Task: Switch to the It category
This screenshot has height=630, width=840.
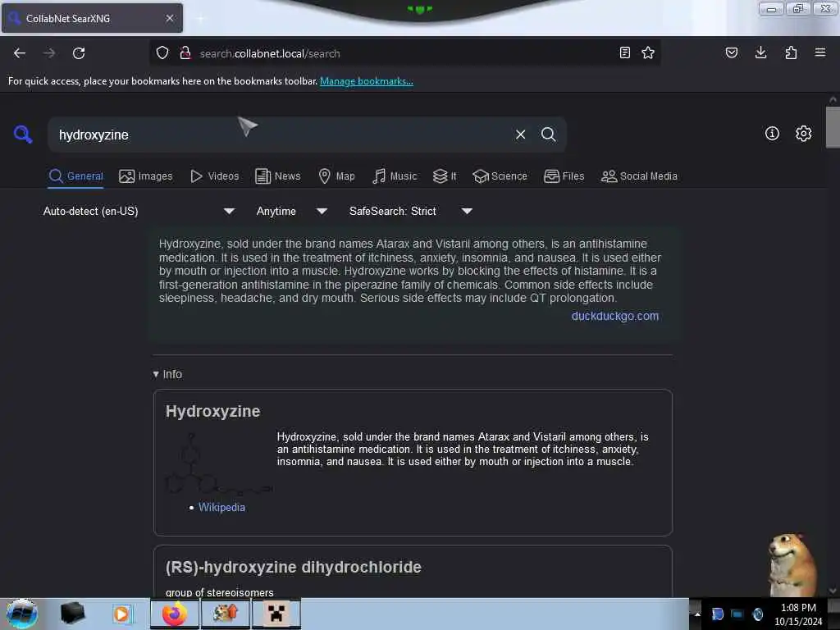Action: point(445,176)
